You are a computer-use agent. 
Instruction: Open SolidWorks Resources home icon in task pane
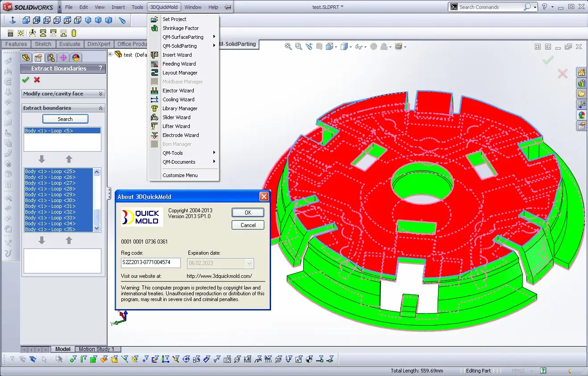(581, 72)
